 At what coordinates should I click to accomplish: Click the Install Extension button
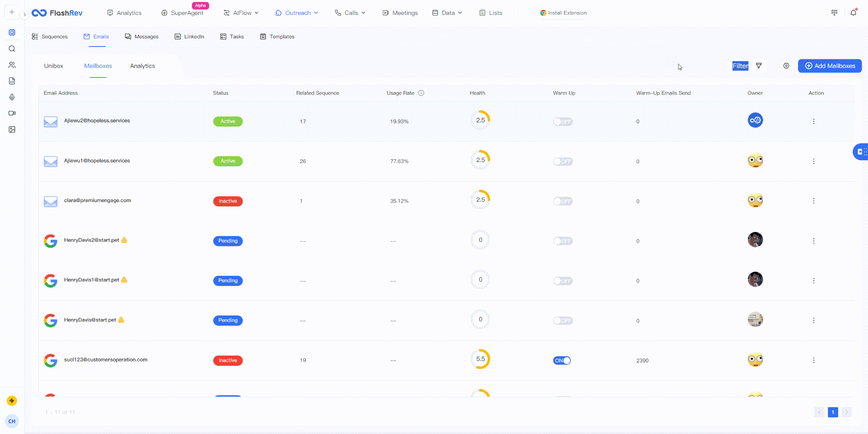pos(563,13)
